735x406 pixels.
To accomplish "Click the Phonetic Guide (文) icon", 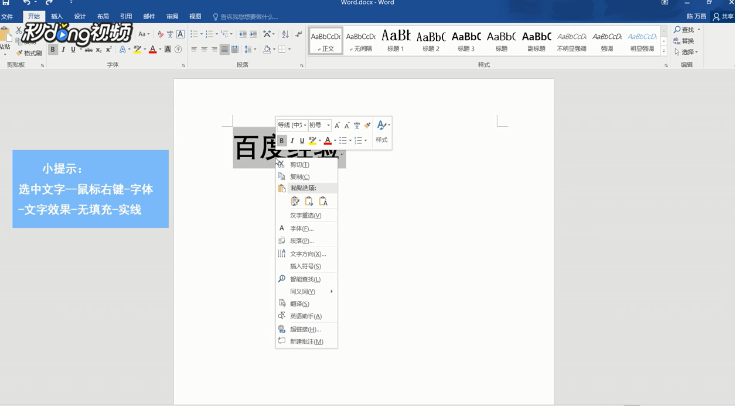I will (170, 34).
